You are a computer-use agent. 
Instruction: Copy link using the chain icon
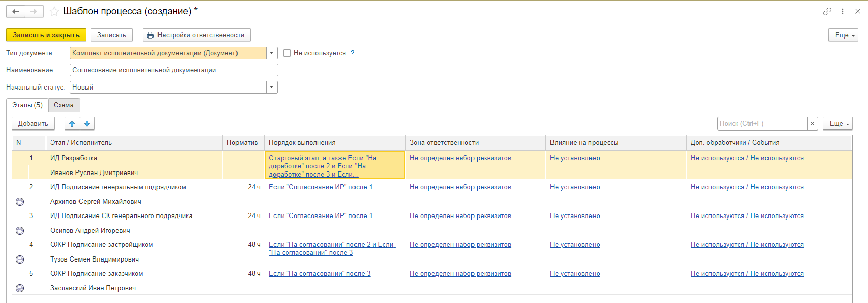(x=827, y=11)
